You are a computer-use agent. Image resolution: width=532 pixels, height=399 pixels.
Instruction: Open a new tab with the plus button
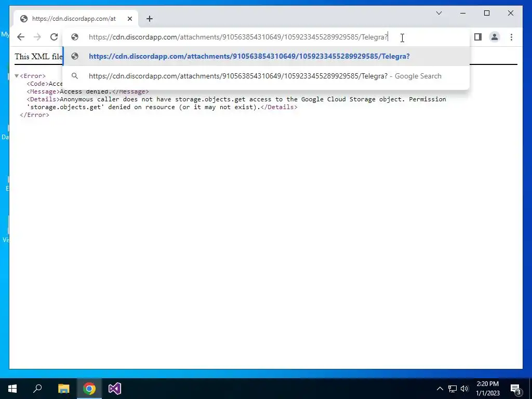click(x=150, y=19)
